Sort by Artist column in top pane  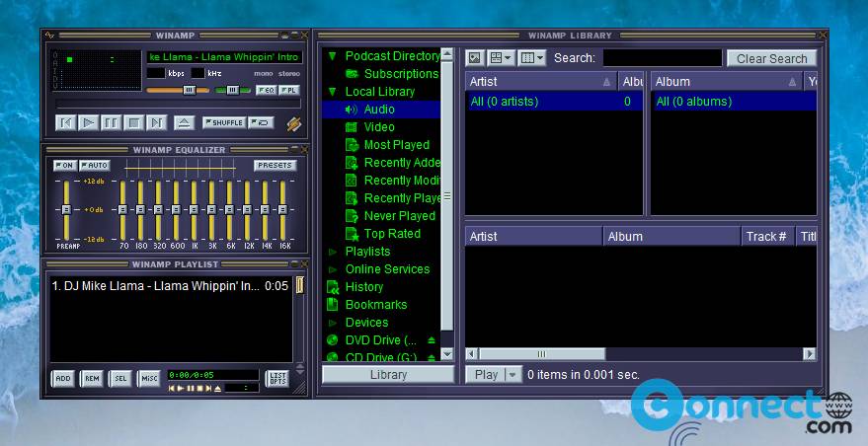541,81
